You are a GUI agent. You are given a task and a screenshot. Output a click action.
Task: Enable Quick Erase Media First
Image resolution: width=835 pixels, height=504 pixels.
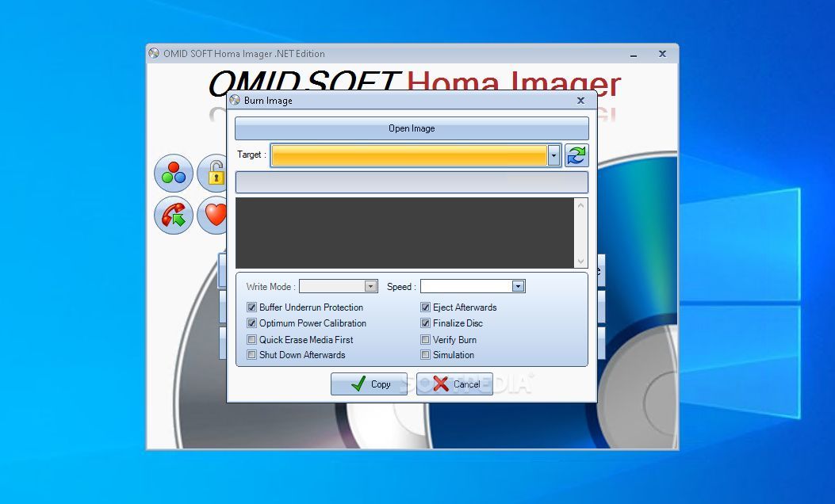pyautogui.click(x=252, y=339)
